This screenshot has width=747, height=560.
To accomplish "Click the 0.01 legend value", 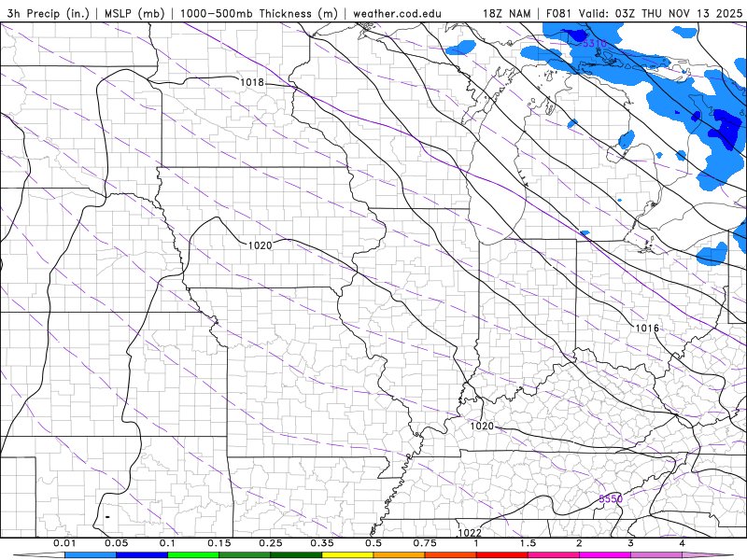I will coord(64,543).
